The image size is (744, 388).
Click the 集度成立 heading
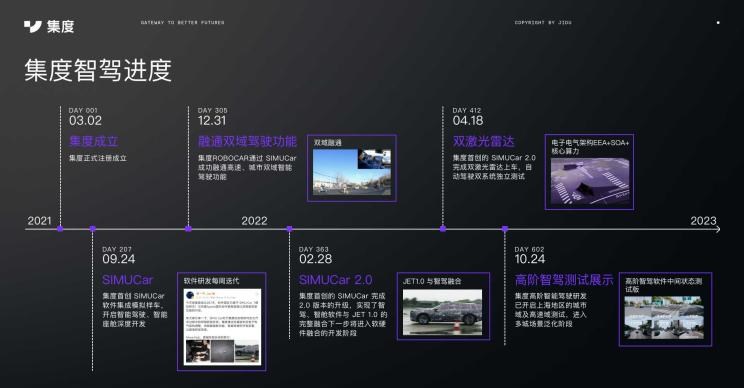(x=93, y=141)
